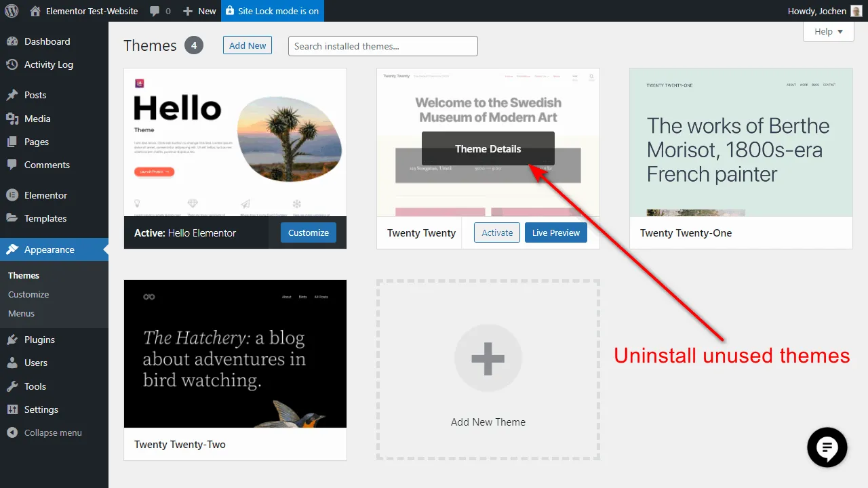The width and height of the screenshot is (868, 488).
Task: Select the Twenty Twenty-Two theme screenshot
Action: 235,354
